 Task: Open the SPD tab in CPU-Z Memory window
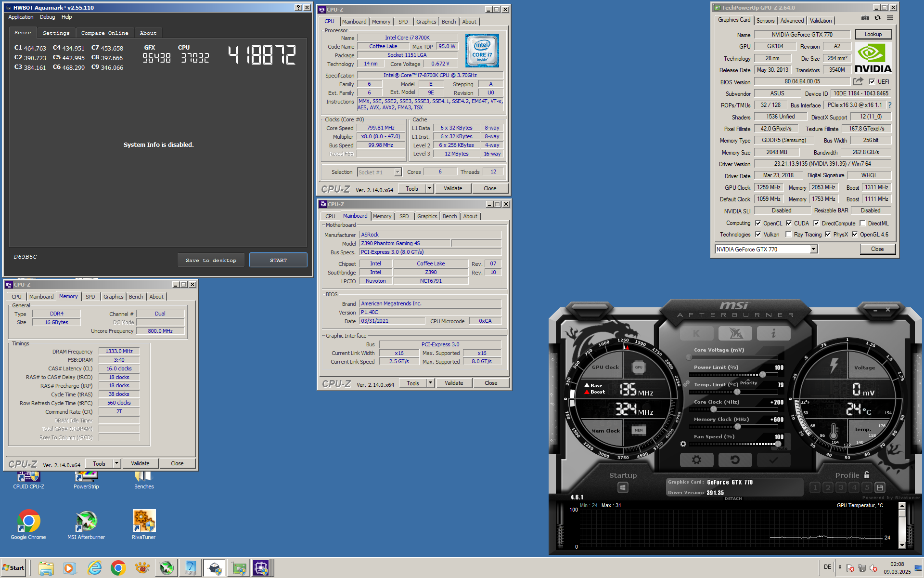click(x=90, y=297)
